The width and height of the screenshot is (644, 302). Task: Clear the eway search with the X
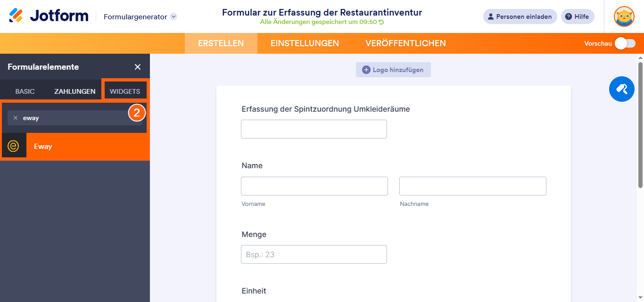[x=16, y=118]
